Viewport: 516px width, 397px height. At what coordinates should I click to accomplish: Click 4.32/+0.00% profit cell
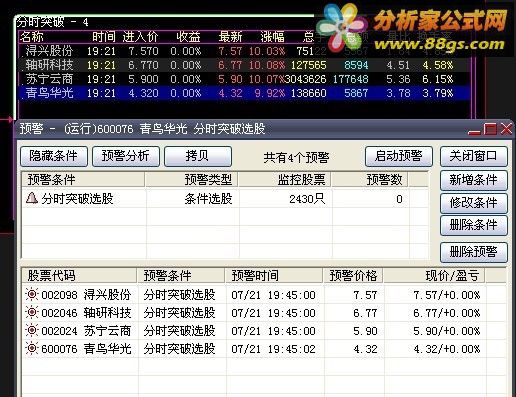[447, 349]
